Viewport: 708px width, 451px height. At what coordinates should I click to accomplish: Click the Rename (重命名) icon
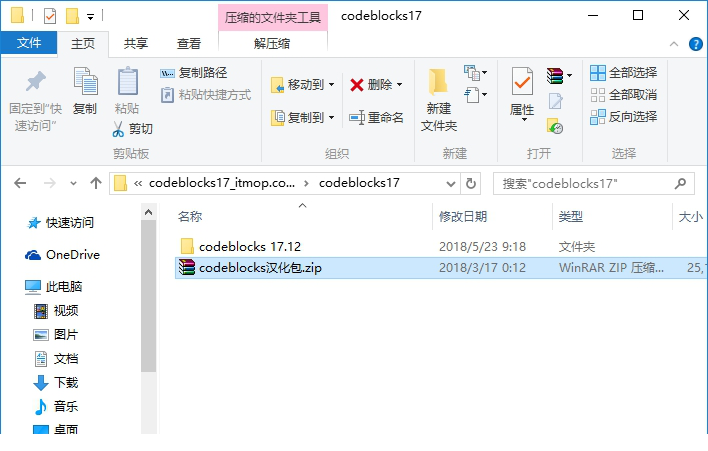click(357, 118)
